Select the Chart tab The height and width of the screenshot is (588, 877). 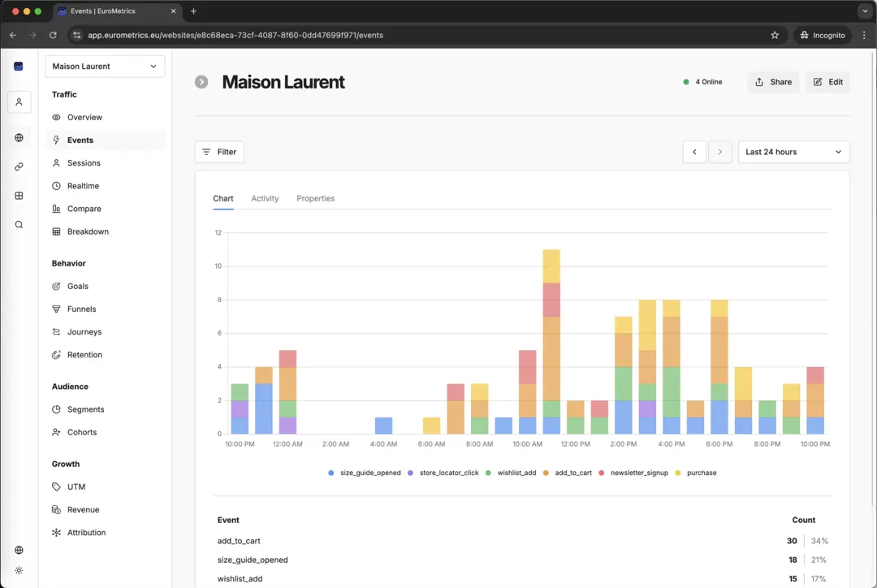[223, 199]
